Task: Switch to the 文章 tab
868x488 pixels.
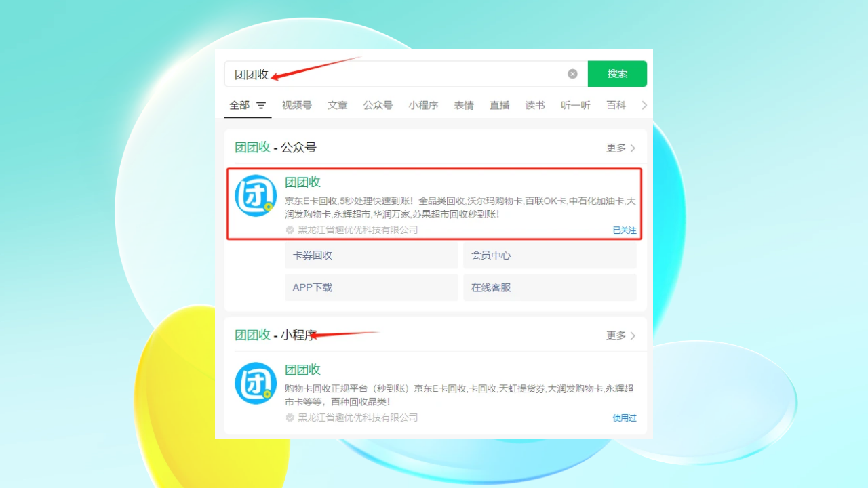Action: [x=337, y=105]
